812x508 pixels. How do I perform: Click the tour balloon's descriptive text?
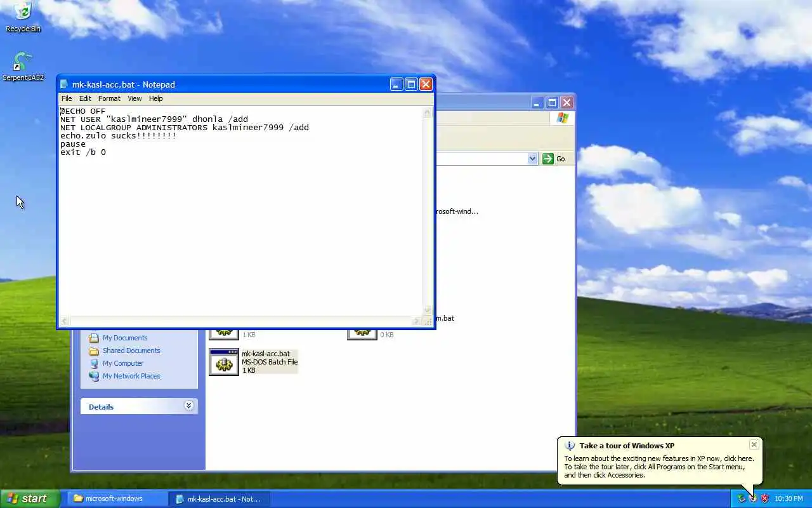[x=658, y=467]
